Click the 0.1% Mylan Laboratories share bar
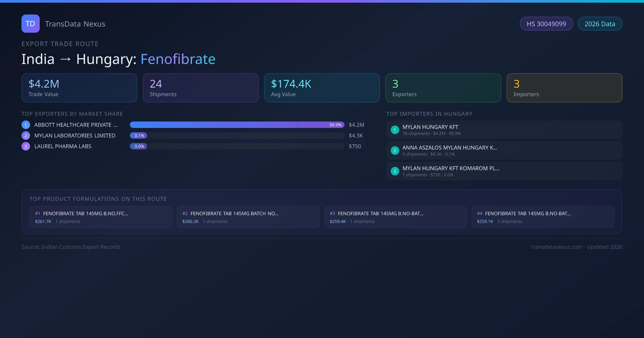The image size is (644, 338). tap(138, 135)
